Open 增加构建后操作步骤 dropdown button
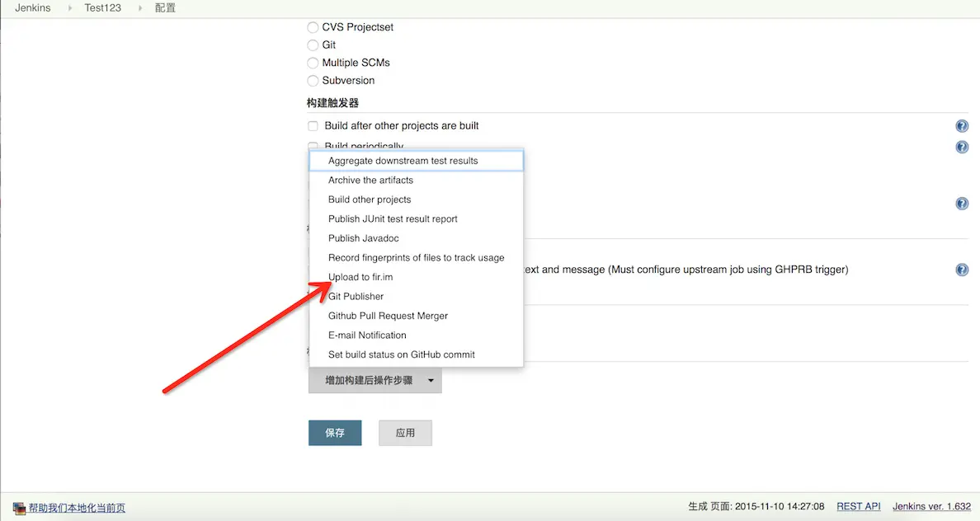This screenshot has width=980, height=521. pos(375,380)
